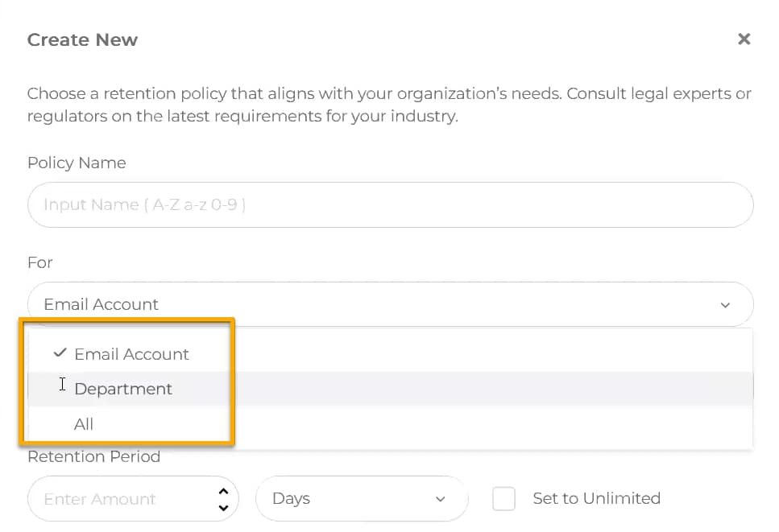Select the All option in the dropdown list

[x=390, y=424]
